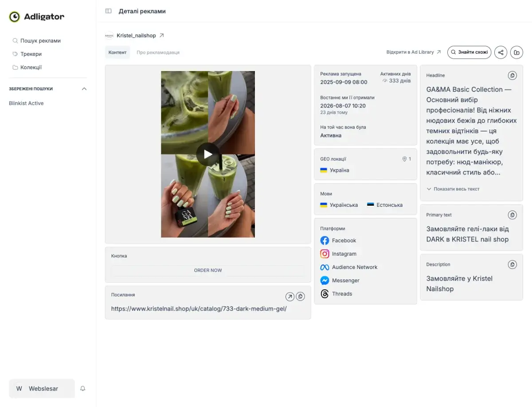This screenshot has width=532, height=407.
Task: Click the Primary text paragraph
Action: click(468, 234)
